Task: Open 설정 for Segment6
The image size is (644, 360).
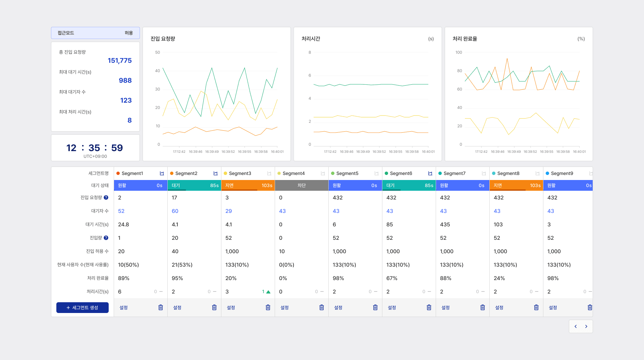Action: click(x=392, y=308)
